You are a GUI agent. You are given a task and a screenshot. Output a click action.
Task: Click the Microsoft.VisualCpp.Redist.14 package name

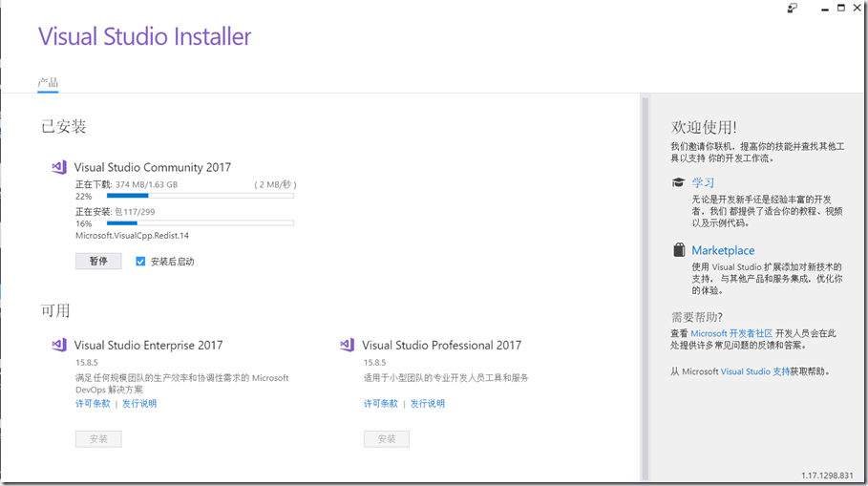point(133,236)
